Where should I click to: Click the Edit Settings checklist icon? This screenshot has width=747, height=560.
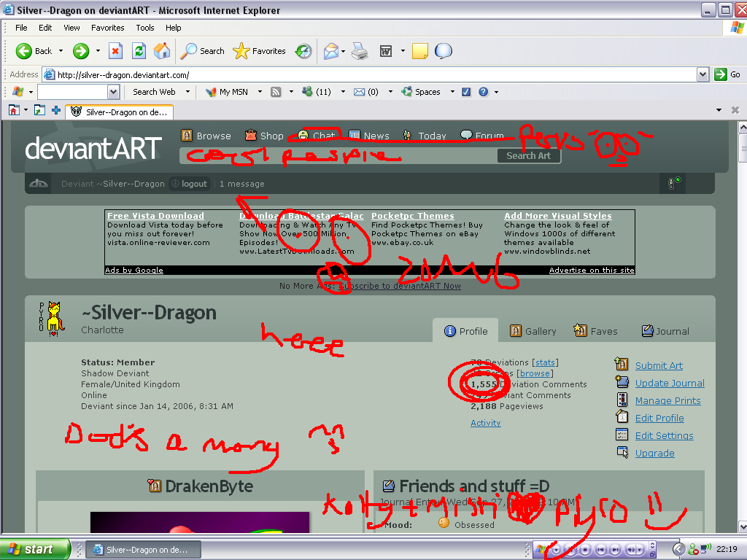622,435
